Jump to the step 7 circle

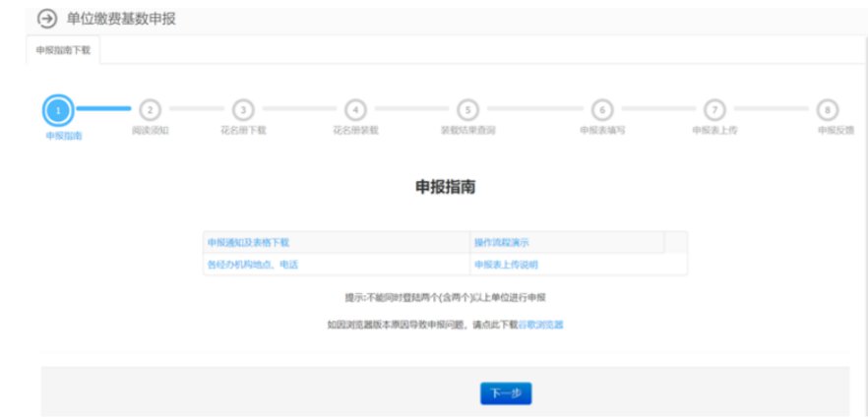coord(715,109)
